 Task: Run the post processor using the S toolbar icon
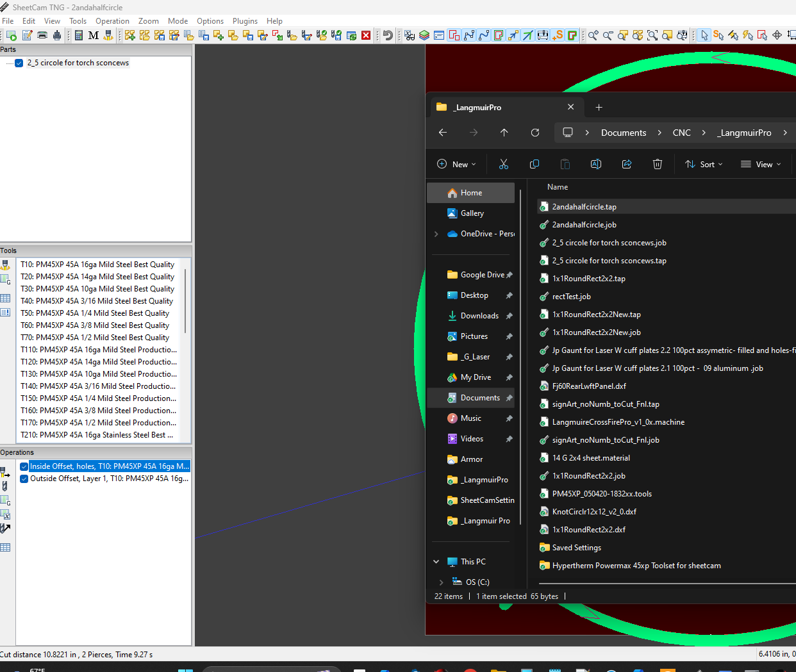pyautogui.click(x=556, y=35)
